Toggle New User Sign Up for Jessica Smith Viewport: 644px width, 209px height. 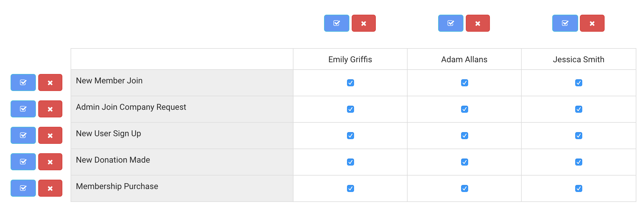(x=578, y=136)
